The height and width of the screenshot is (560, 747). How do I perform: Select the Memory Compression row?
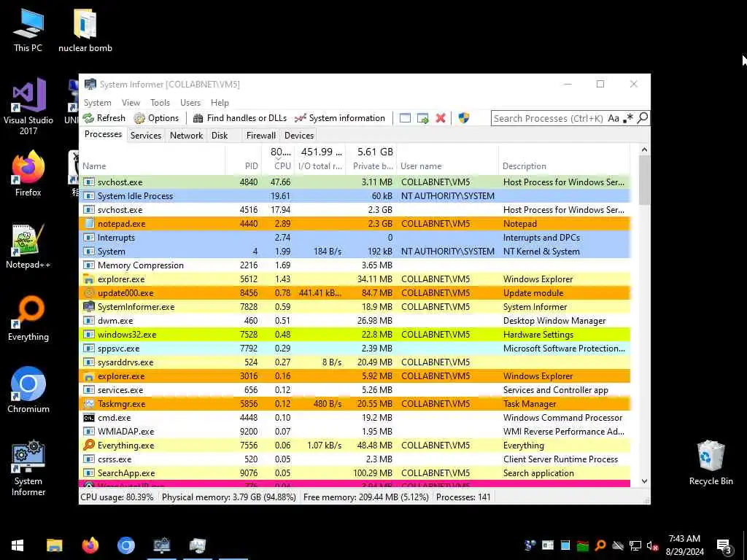[355, 265]
